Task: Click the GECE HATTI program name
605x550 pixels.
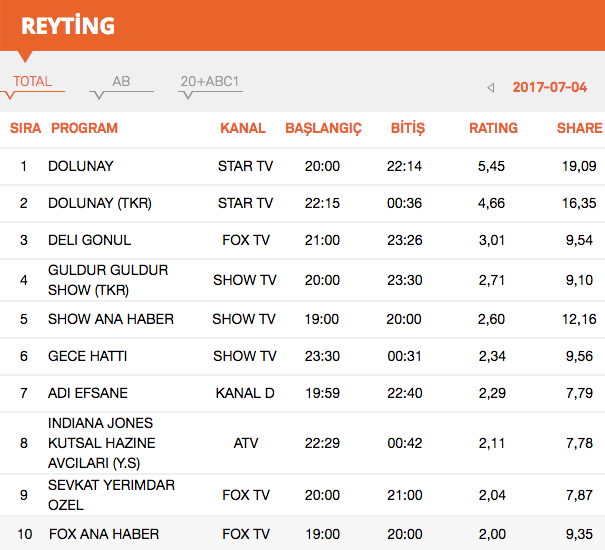Action: [87, 356]
